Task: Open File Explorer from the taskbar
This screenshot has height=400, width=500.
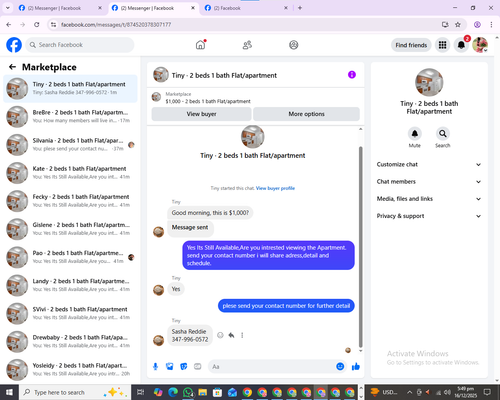Action: tap(203, 392)
